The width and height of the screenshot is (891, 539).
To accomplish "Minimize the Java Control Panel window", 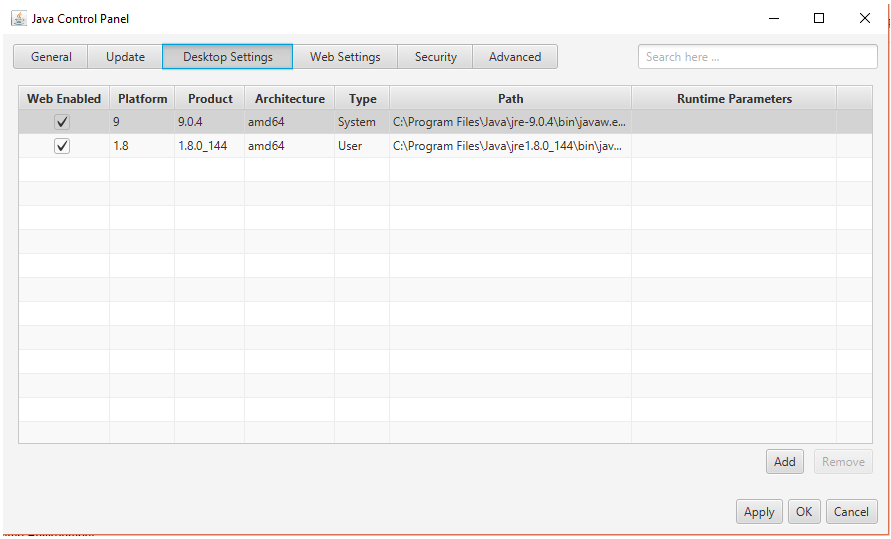I will [774, 18].
